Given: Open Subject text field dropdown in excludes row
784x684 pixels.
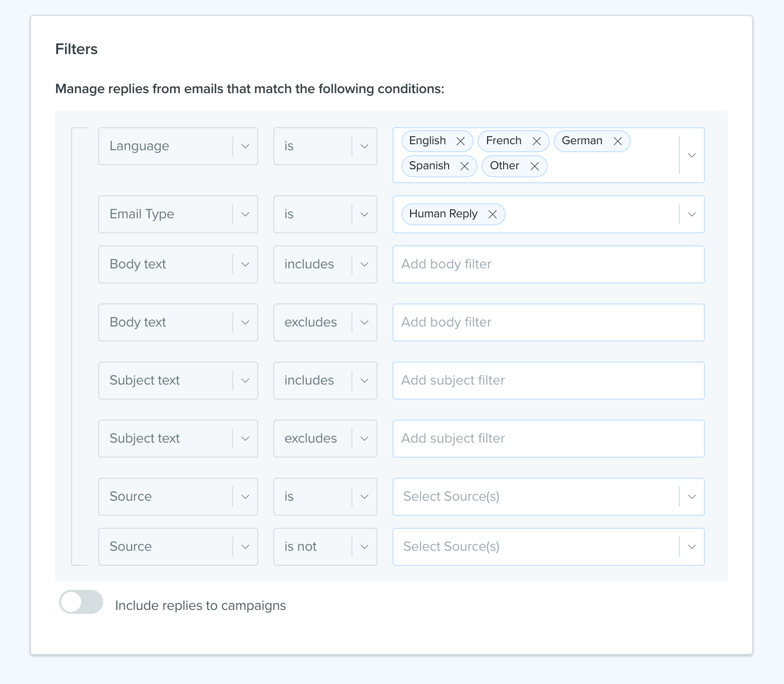Looking at the screenshot, I should tap(178, 439).
